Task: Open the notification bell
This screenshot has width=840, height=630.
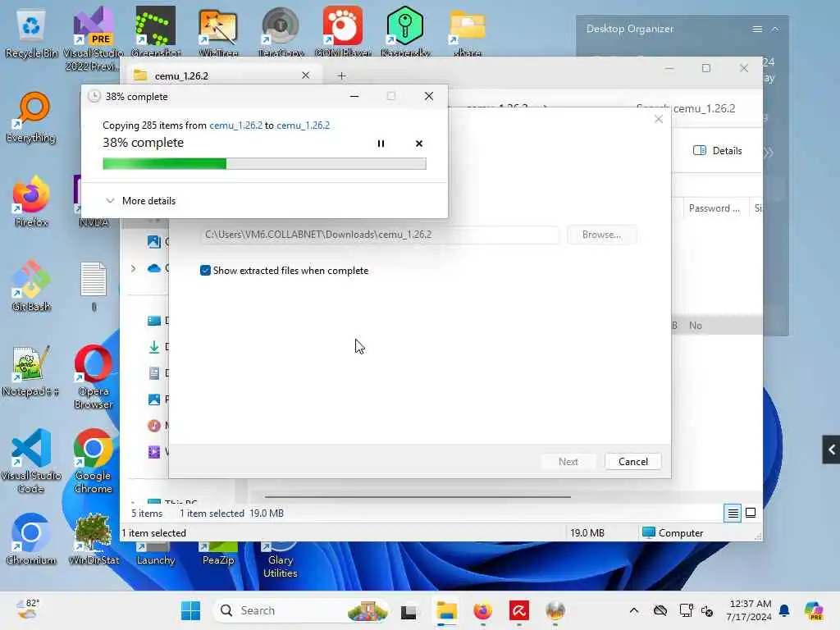Action: (784, 610)
